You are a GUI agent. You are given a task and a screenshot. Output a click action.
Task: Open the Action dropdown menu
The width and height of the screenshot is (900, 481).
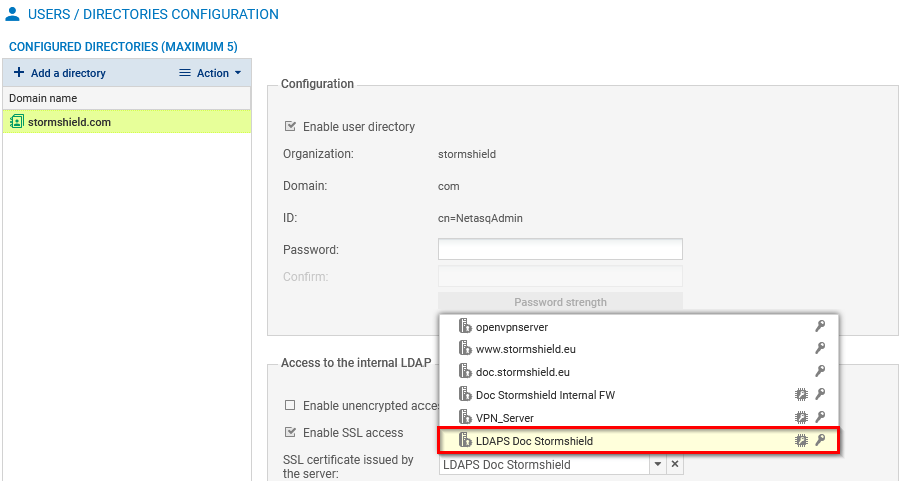(x=210, y=73)
